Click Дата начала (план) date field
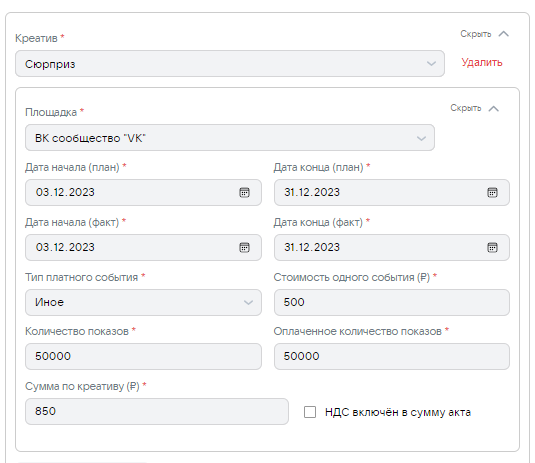Screen dimensions: 535x463 143,192
